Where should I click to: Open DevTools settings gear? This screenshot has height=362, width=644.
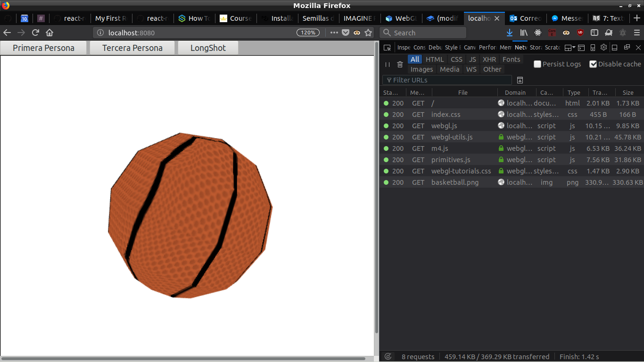point(603,48)
